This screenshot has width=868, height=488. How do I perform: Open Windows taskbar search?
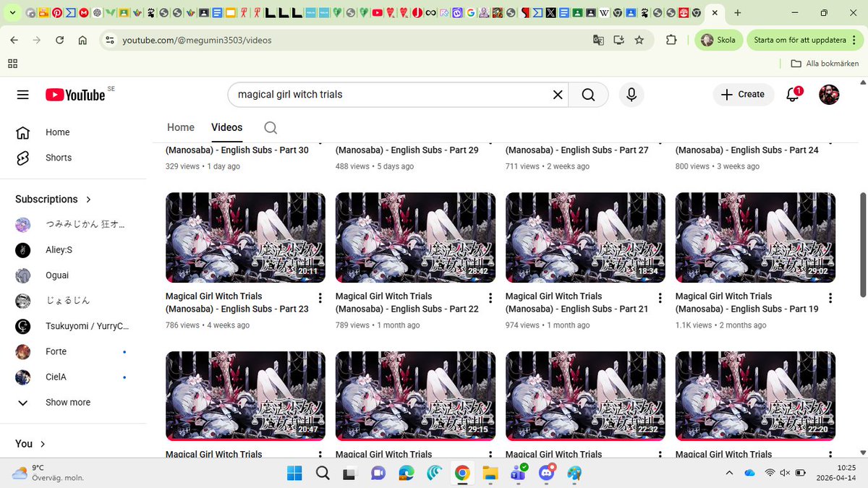pyautogui.click(x=323, y=474)
